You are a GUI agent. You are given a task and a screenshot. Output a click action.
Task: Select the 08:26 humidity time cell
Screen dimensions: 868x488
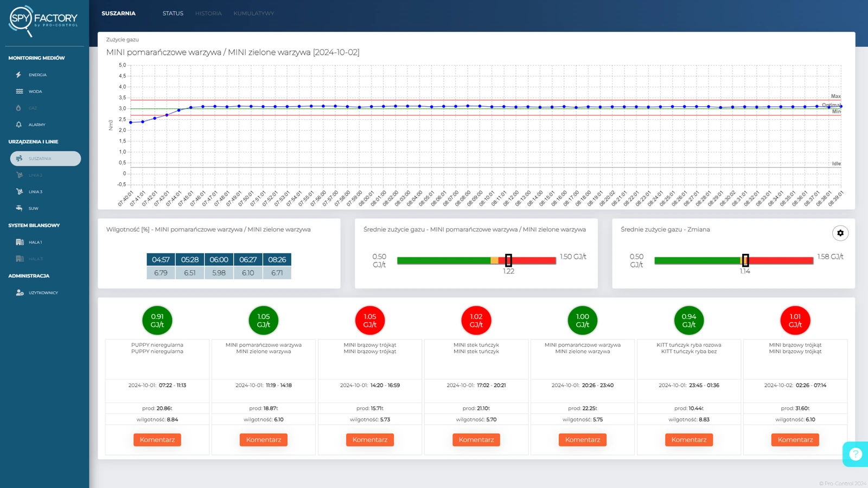coord(277,260)
